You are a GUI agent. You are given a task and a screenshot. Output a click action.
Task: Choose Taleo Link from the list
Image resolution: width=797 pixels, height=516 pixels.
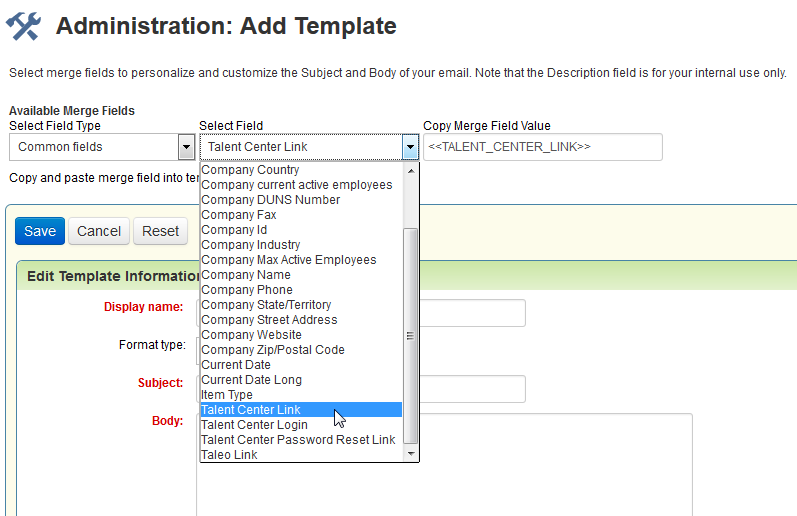229,455
